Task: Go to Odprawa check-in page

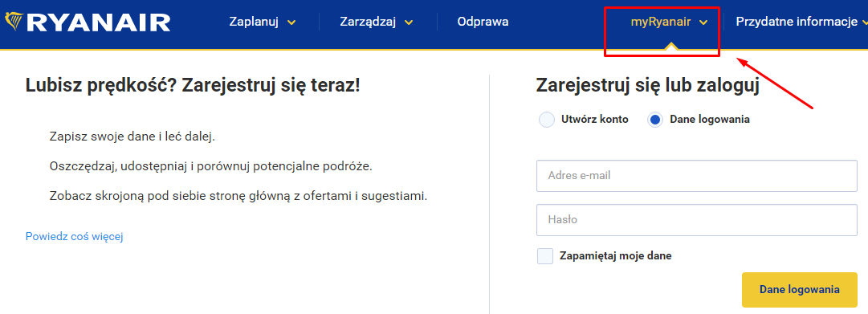Action: (x=483, y=22)
